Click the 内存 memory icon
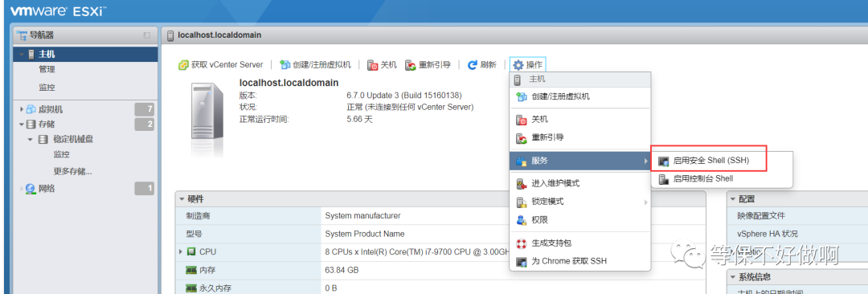This screenshot has width=868, height=294. (x=191, y=270)
